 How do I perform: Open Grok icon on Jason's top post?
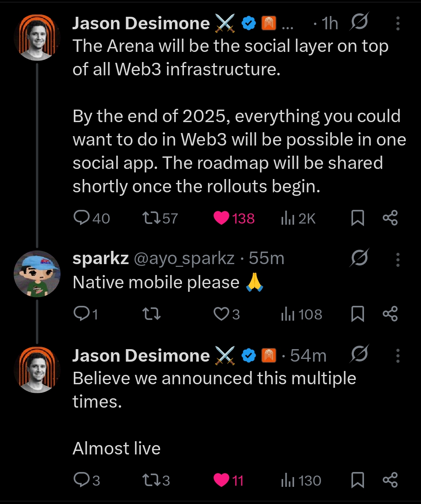click(x=359, y=22)
